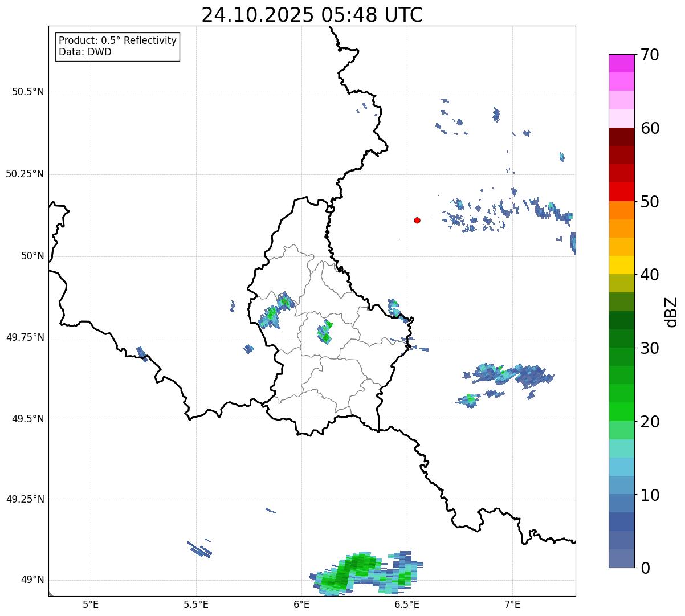The width and height of the screenshot is (685, 616).
Task: Click the slate-blue bottom colorbar segment at 0
Action: (622, 558)
